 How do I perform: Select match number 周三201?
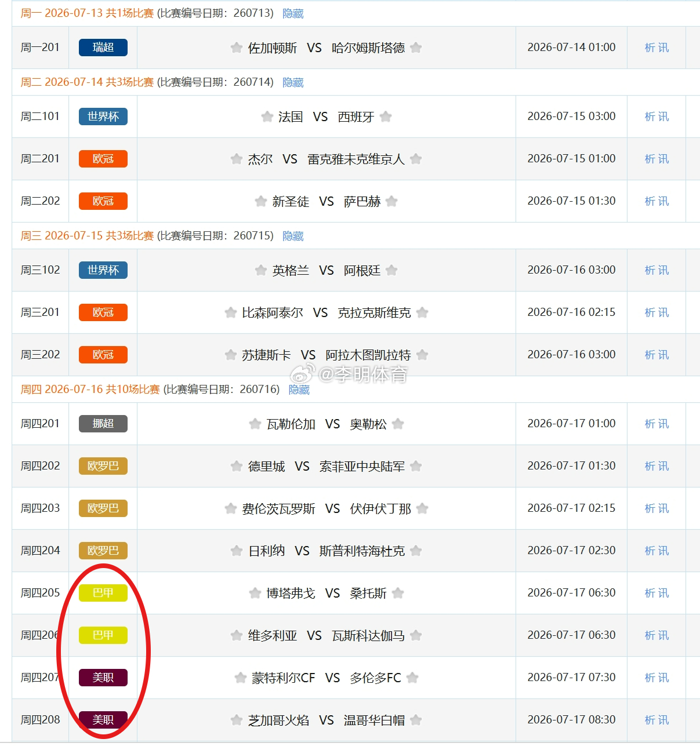click(x=40, y=312)
